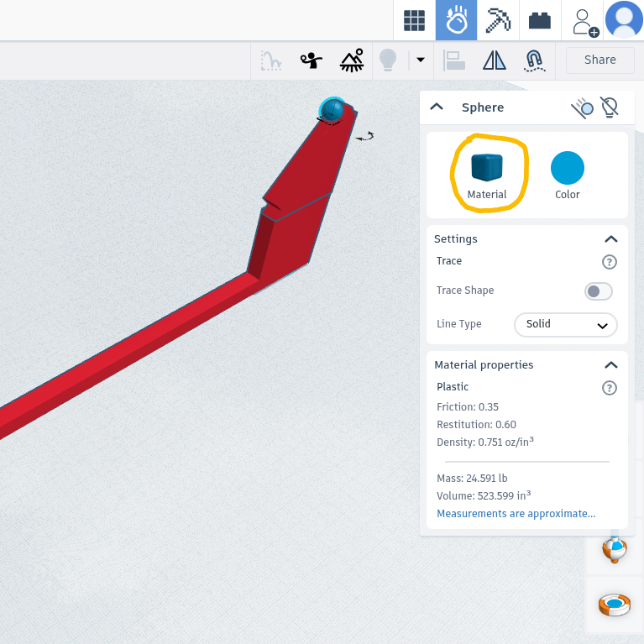Open the 3D Design grid view icon

tap(414, 20)
